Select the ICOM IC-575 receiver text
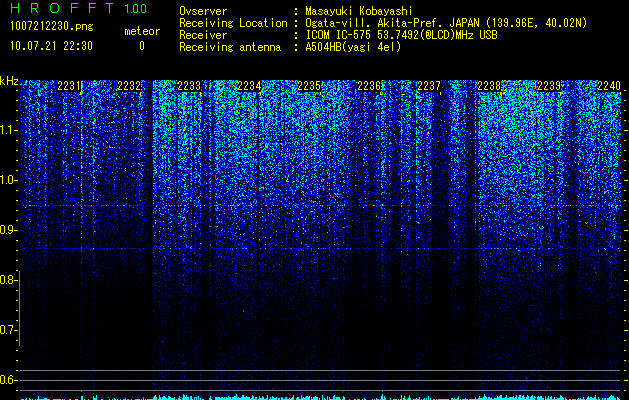This screenshot has height=400, width=629. 401,35
